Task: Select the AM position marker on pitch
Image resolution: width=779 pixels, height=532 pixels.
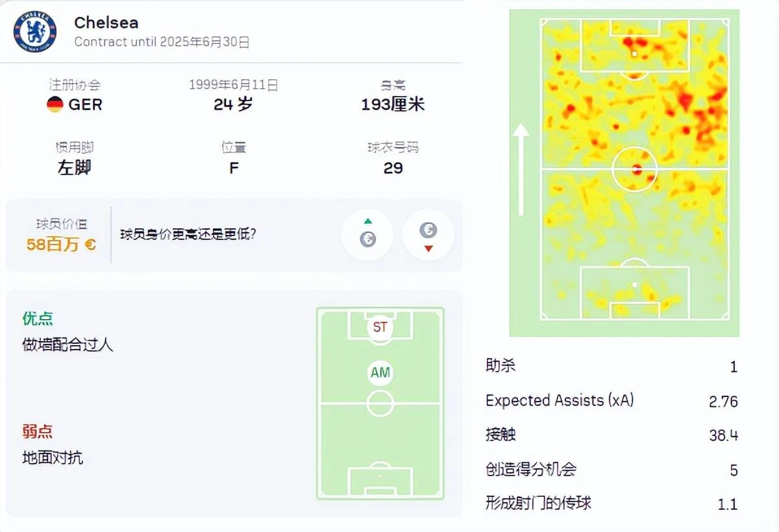Action: (380, 372)
